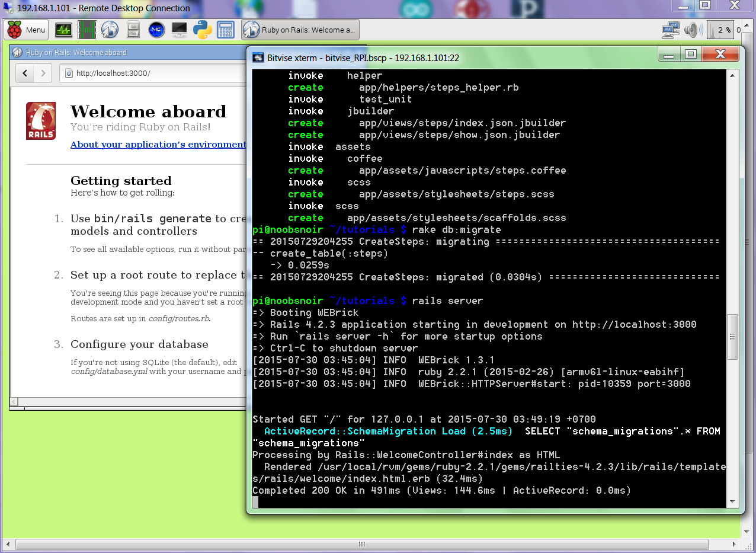Image resolution: width=756 pixels, height=553 pixels.
Task: Click the Rails logo on welcome page
Action: coord(41,121)
